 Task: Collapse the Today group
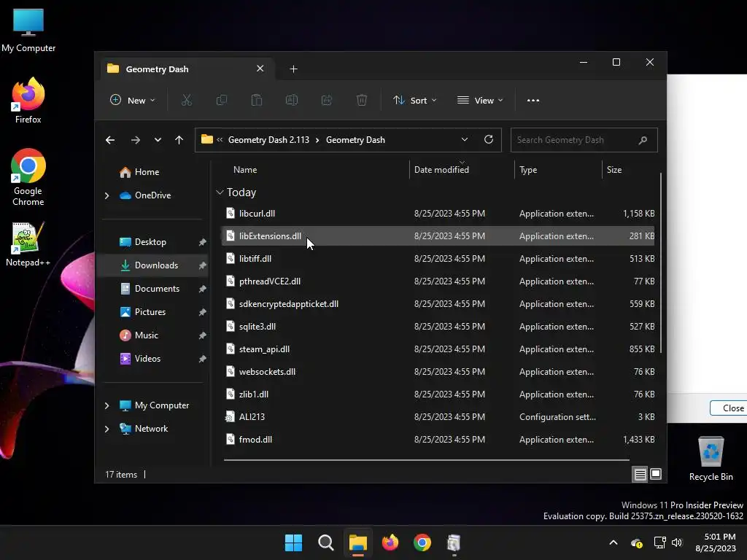[x=220, y=192]
